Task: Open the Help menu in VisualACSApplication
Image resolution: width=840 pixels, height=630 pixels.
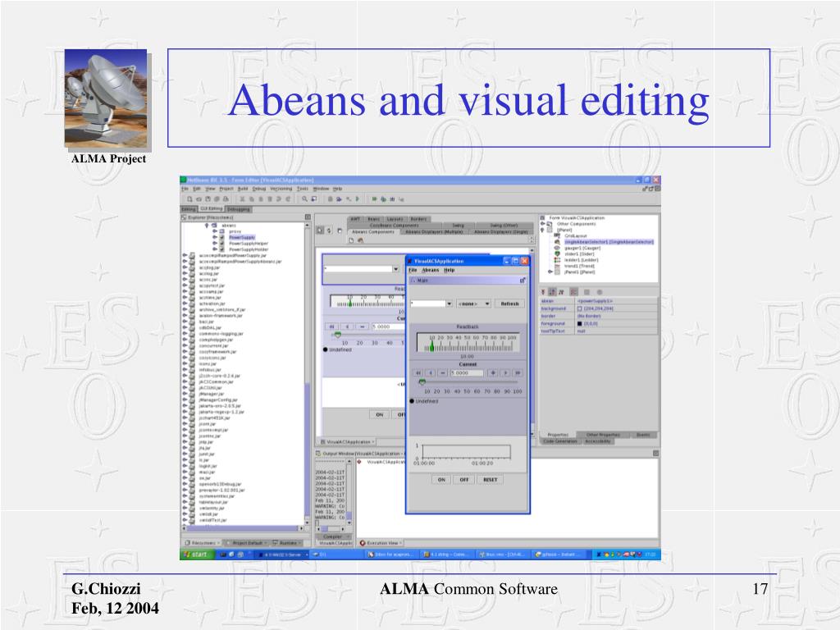Action: [449, 270]
